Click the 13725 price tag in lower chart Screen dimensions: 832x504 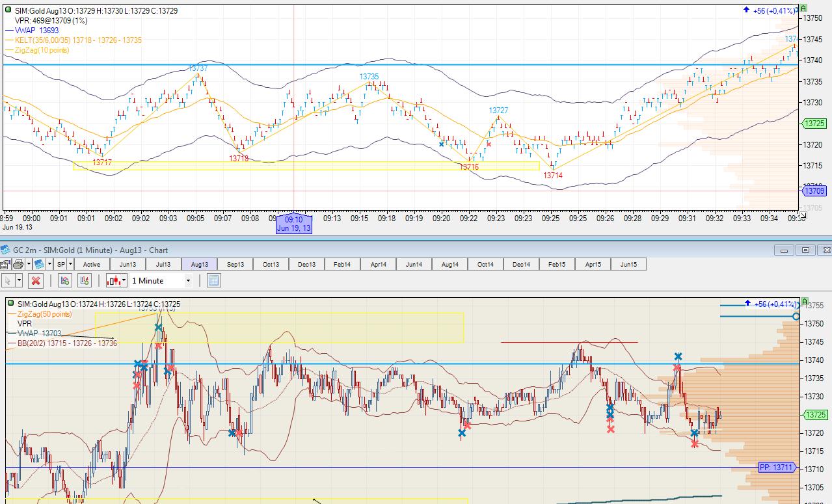point(814,414)
